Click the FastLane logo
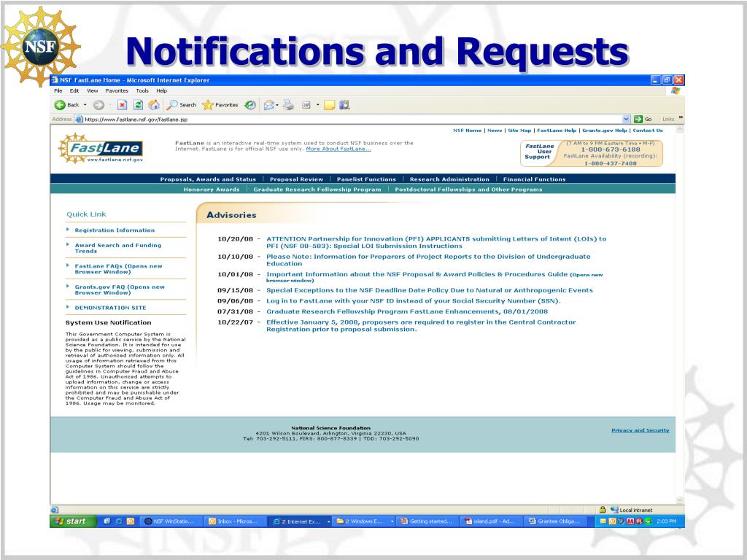Image resolution: width=747 pixels, height=560 pixels. (x=101, y=149)
